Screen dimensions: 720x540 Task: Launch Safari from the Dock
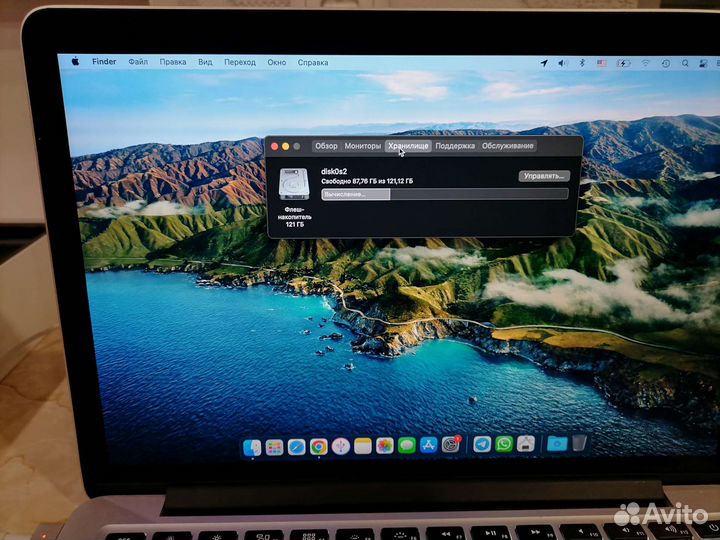296,447
